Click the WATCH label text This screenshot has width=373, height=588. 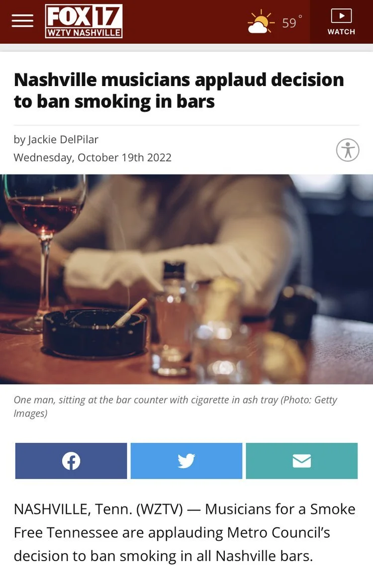click(341, 32)
